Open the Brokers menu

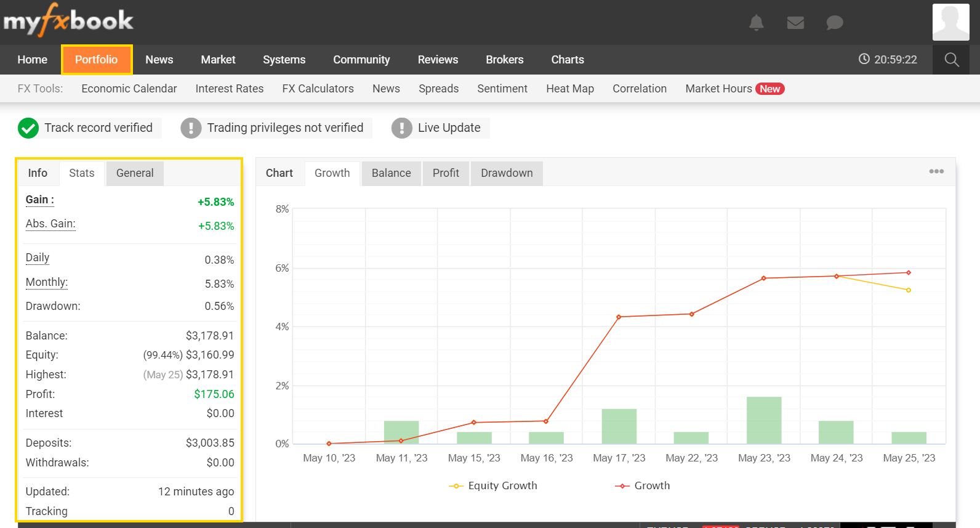[504, 60]
